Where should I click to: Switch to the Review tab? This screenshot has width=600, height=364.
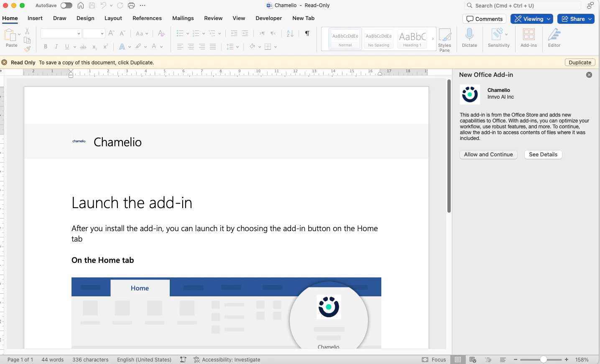click(x=213, y=18)
